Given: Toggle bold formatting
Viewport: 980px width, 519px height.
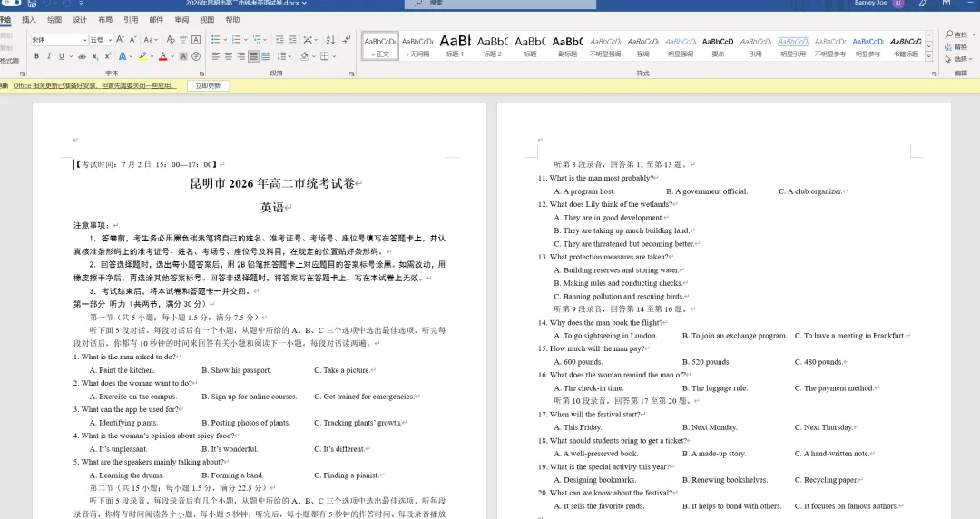Looking at the screenshot, I should coord(37,56).
